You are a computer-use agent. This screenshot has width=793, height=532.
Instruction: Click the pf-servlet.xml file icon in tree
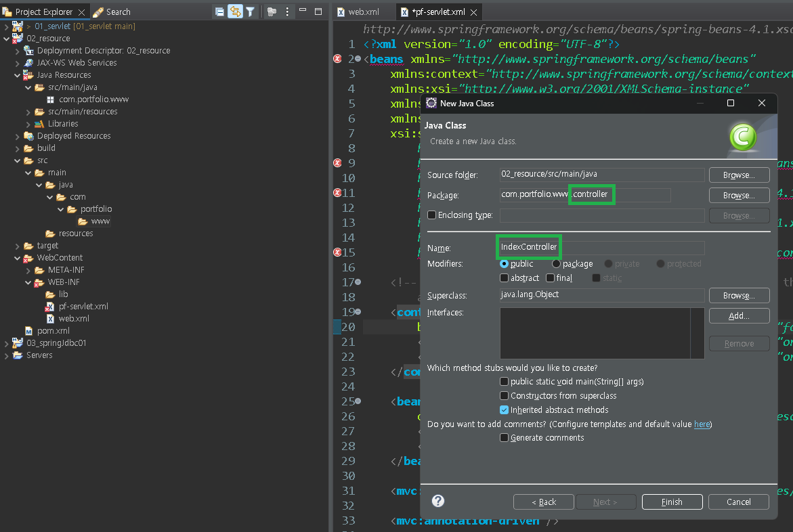[x=49, y=307]
